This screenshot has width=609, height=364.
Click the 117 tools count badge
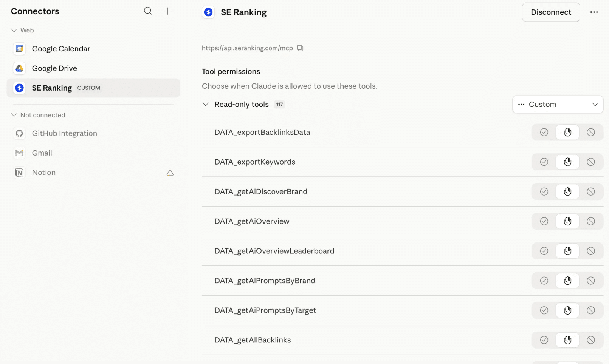click(279, 105)
